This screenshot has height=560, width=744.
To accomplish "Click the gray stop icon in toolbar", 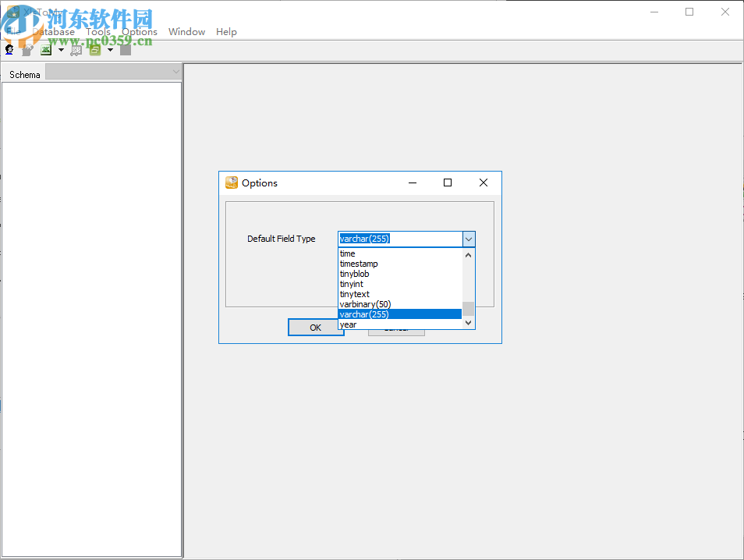I will point(126,49).
